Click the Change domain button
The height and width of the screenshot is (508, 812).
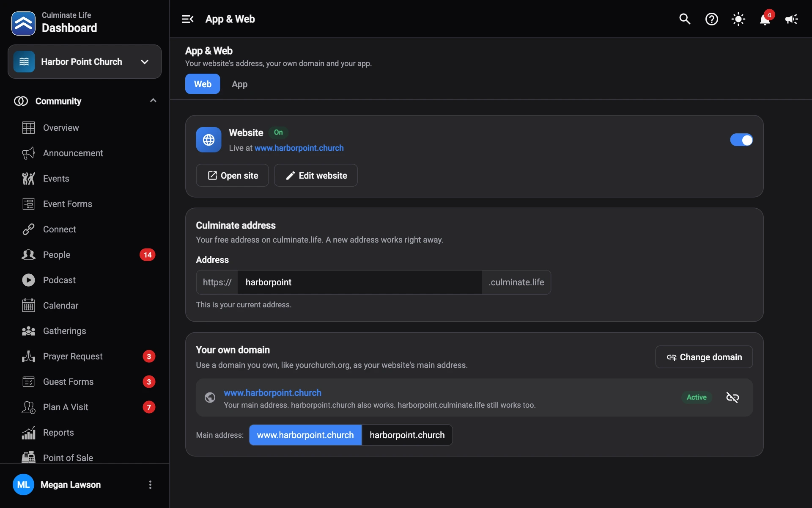coord(704,357)
